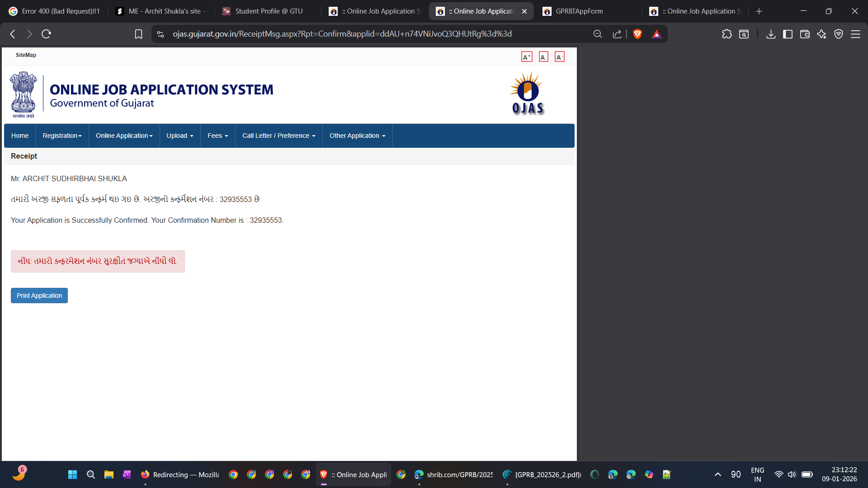Open the downloads arrow icon
Screen dimensions: 868x488
pyautogui.click(x=771, y=34)
